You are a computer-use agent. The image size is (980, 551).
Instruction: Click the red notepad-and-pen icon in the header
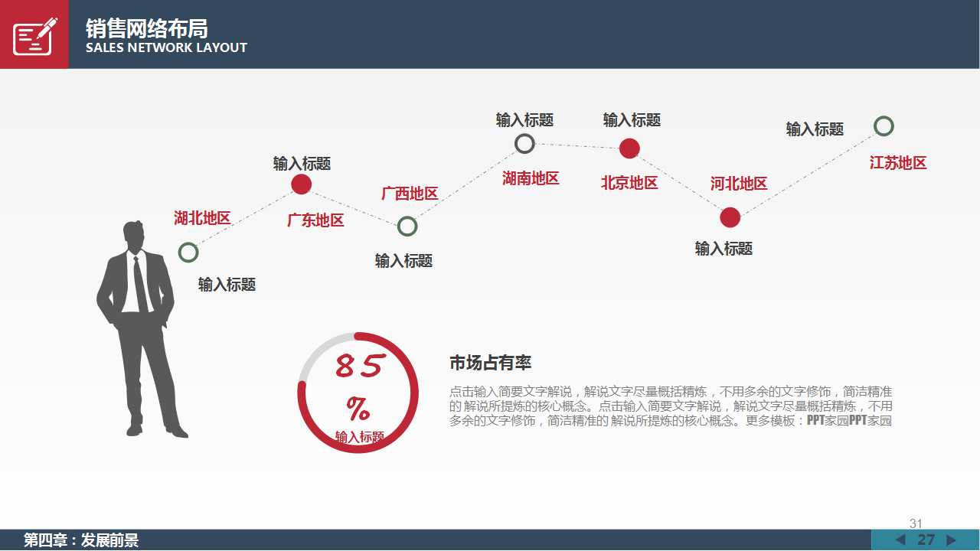click(34, 35)
